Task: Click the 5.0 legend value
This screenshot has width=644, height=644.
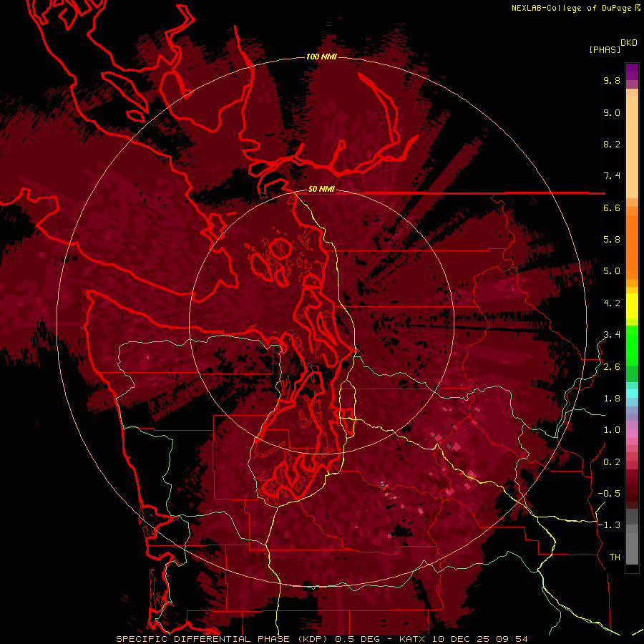Action: [612, 271]
